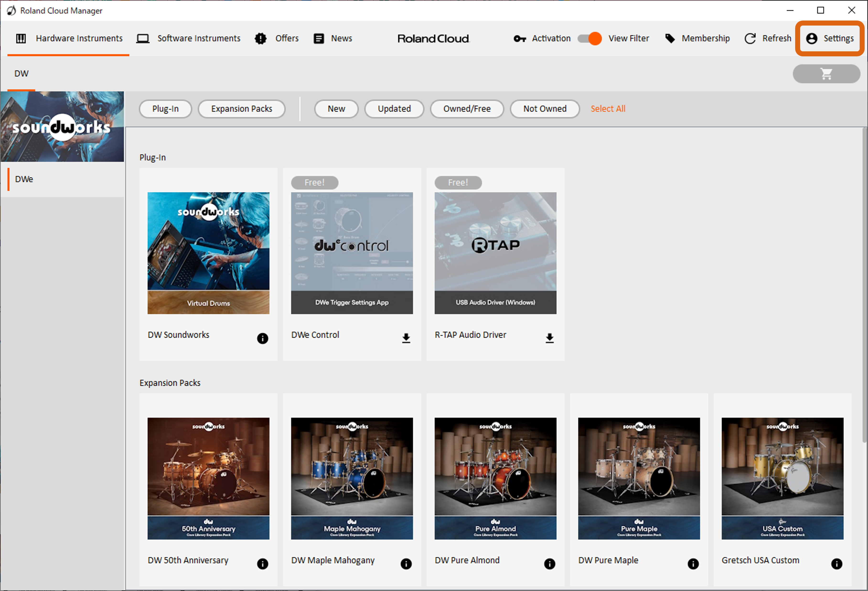This screenshot has height=591, width=868.
Task: Click the Select All link
Action: (x=608, y=109)
